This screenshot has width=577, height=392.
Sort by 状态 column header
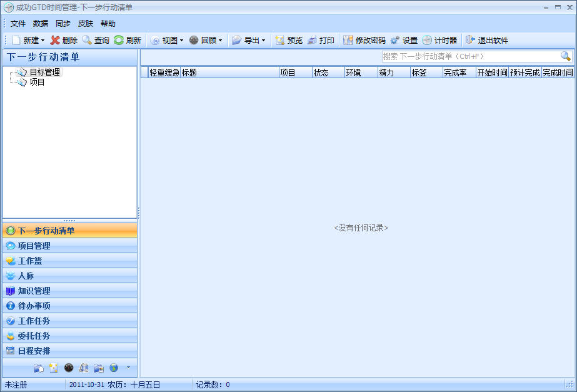click(328, 73)
